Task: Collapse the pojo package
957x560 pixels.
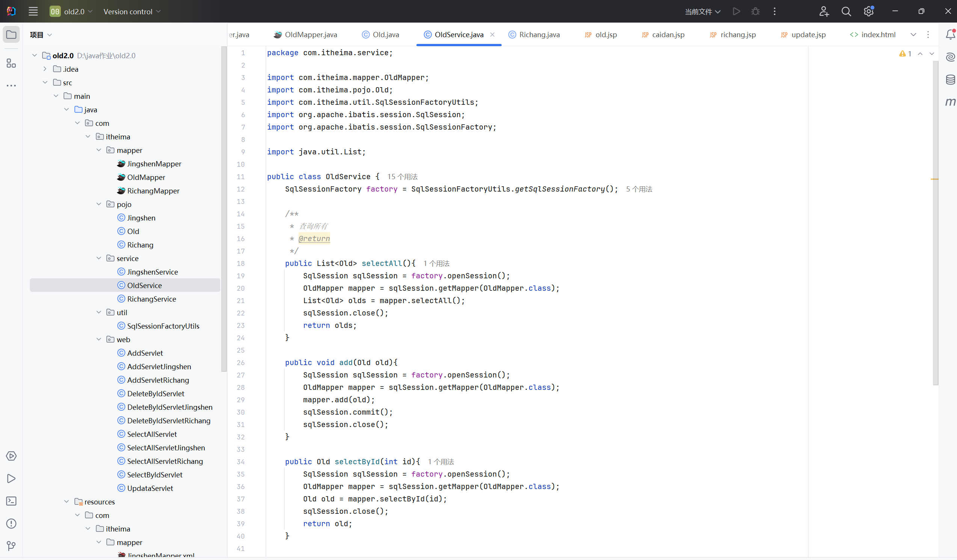Action: click(x=99, y=204)
